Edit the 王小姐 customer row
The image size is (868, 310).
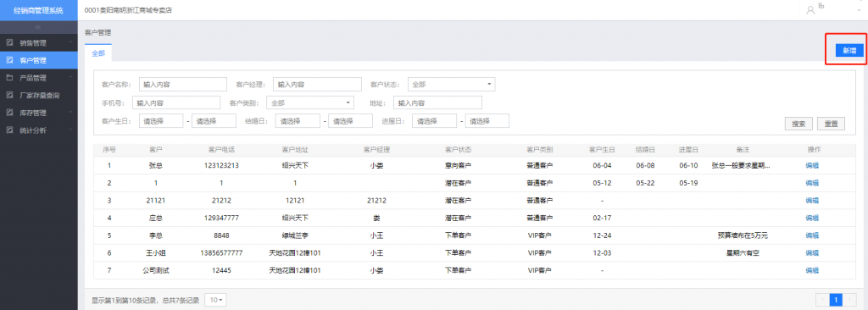[811, 253]
